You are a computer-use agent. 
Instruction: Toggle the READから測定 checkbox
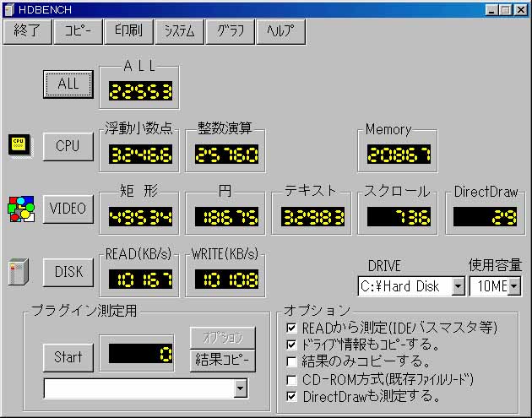[292, 328]
